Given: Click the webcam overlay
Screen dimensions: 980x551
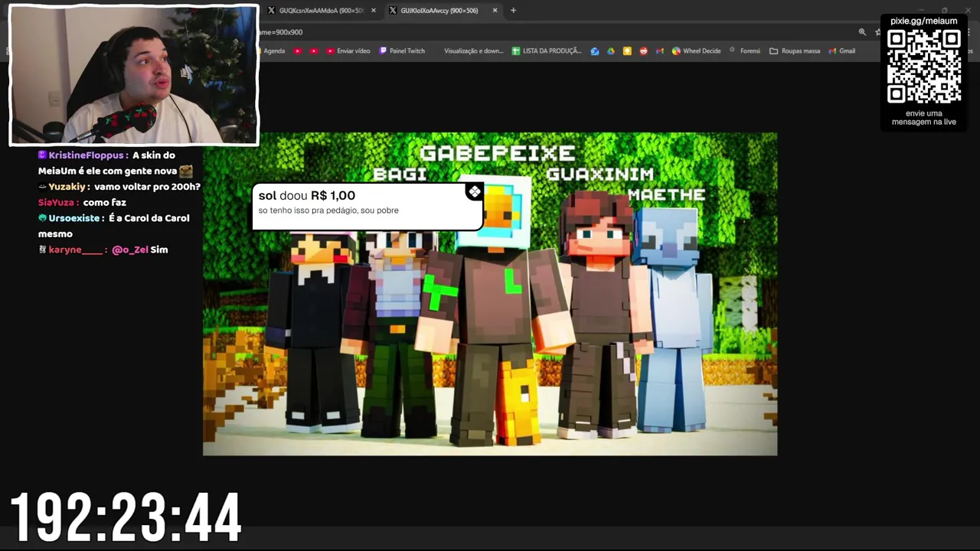Looking at the screenshot, I should coord(134,75).
